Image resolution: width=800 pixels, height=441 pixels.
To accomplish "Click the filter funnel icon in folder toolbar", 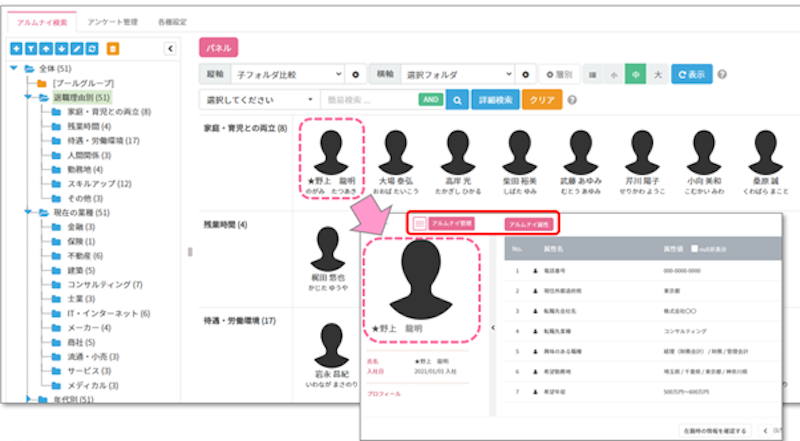I will click(29, 48).
